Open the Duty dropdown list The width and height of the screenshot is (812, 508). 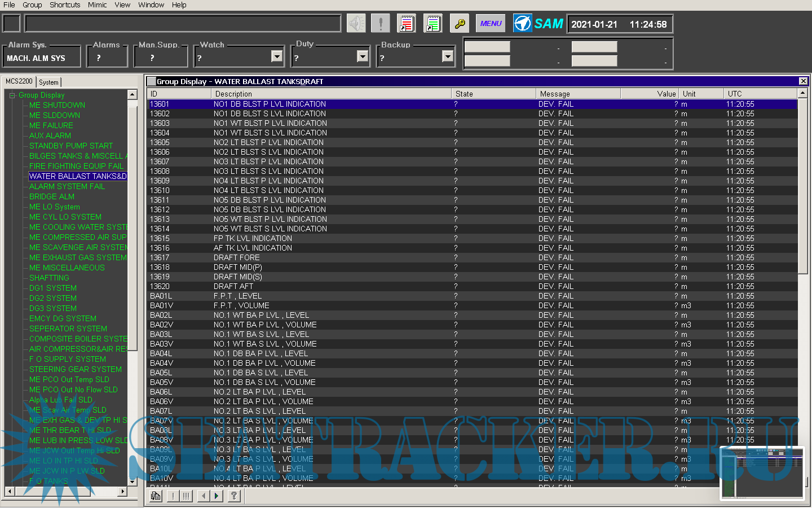click(x=363, y=56)
